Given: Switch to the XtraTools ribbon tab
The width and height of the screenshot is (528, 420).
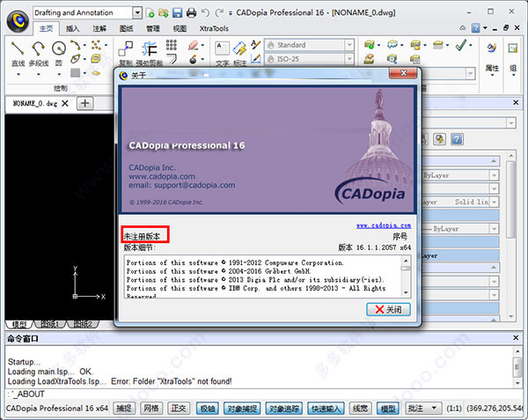Looking at the screenshot, I should [x=214, y=29].
